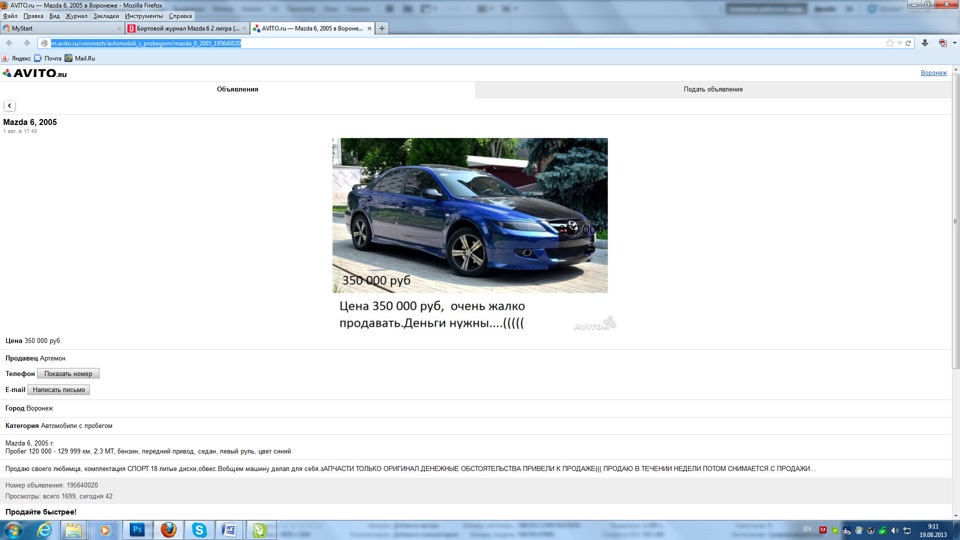Open the Почта bookmark
The image size is (960, 540).
tap(48, 58)
